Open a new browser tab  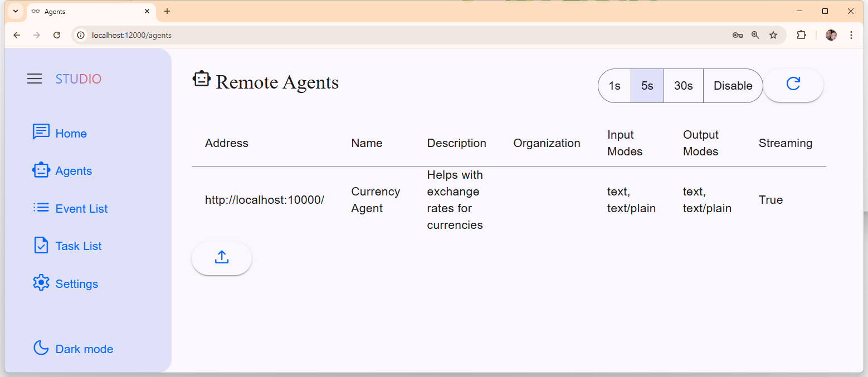point(167,11)
